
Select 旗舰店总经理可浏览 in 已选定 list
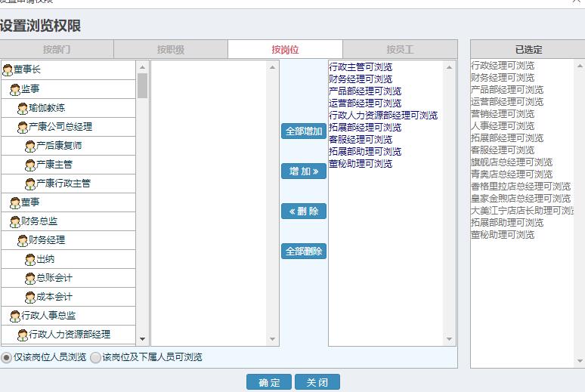tap(512, 162)
